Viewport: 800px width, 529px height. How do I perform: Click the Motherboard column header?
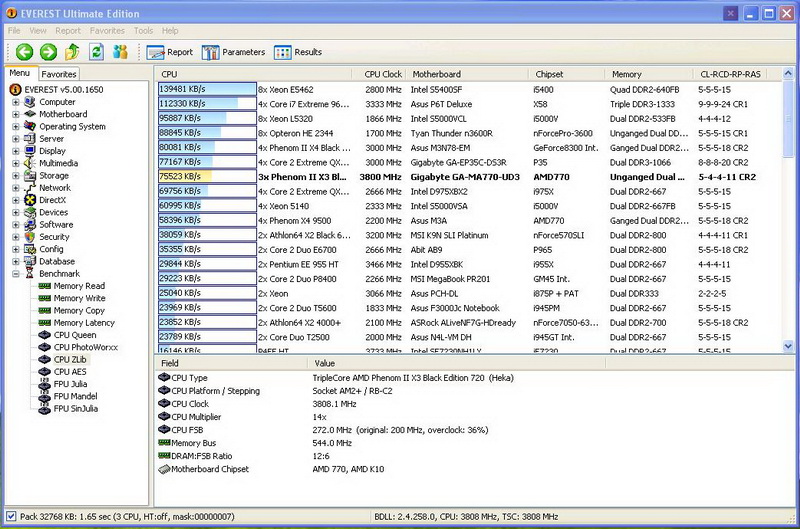467,74
